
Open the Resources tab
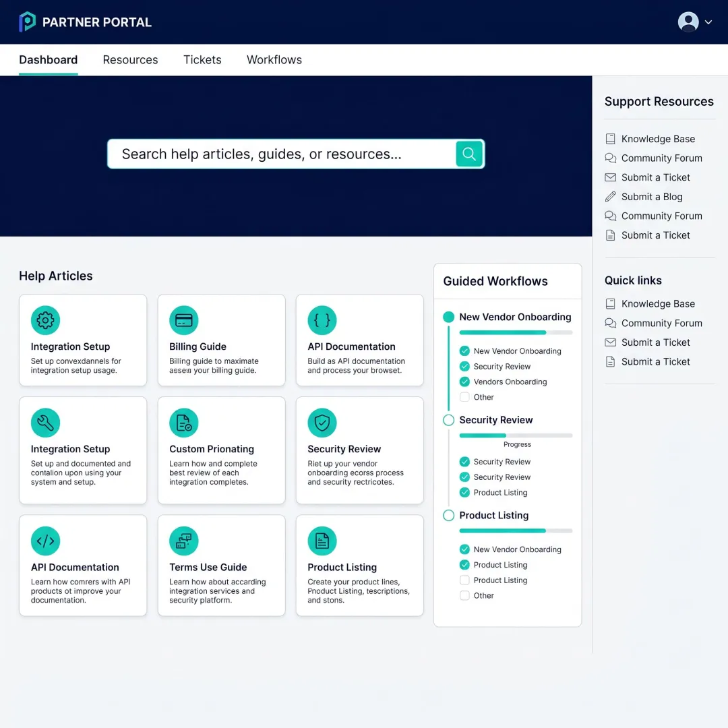[131, 60]
